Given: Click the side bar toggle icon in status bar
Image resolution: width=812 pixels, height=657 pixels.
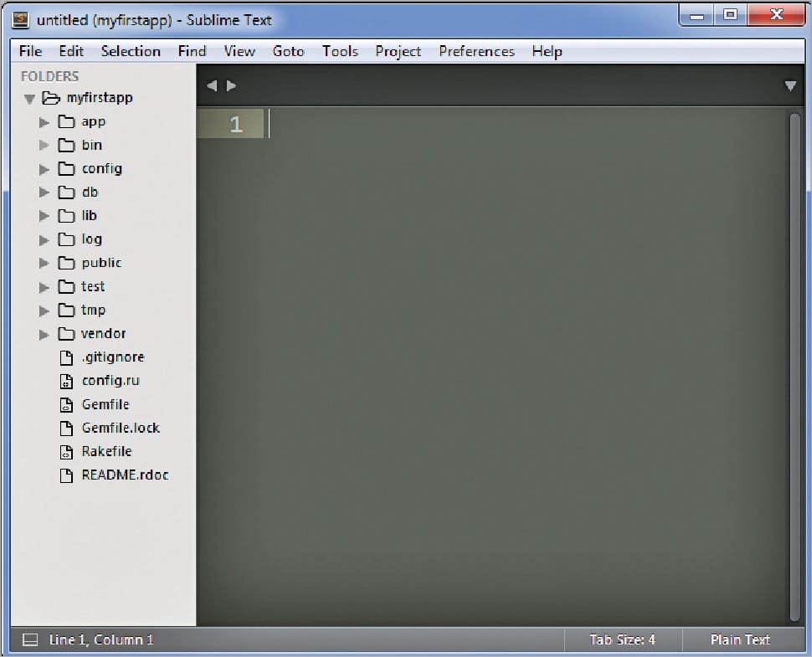Looking at the screenshot, I should (30, 640).
